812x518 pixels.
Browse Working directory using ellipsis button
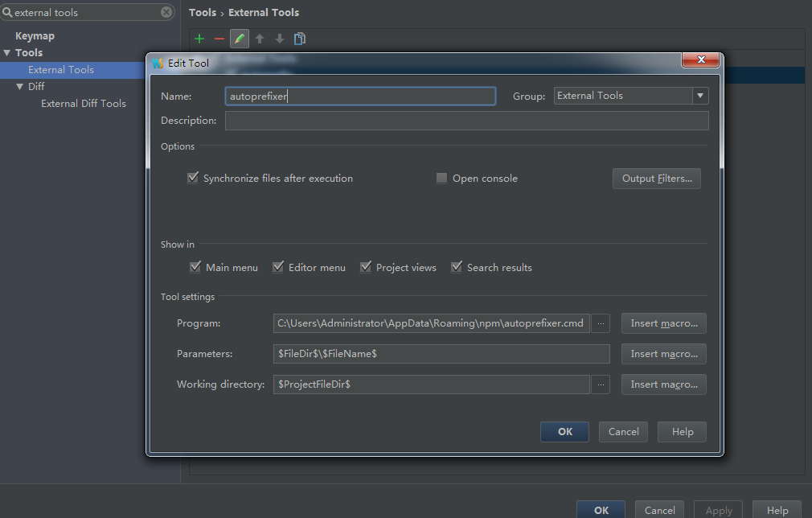[x=601, y=384]
